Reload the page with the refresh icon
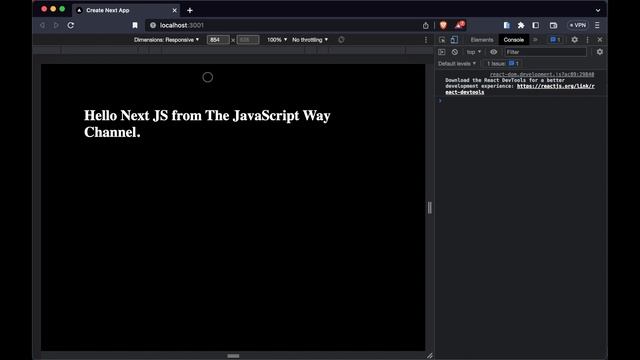Viewport: 640px width, 360px height. pyautogui.click(x=71, y=25)
